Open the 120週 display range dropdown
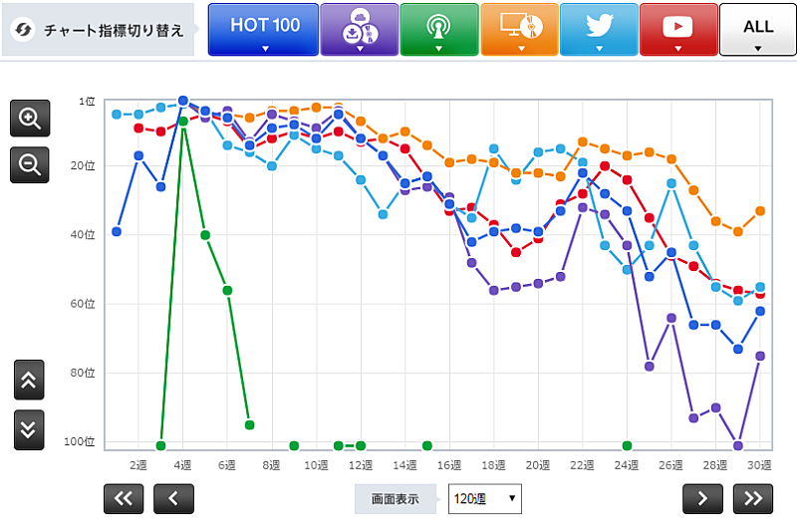 [x=484, y=498]
